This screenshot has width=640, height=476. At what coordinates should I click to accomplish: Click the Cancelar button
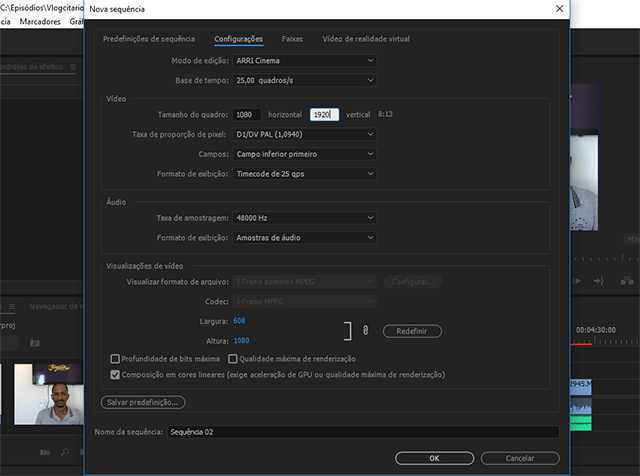point(519,458)
